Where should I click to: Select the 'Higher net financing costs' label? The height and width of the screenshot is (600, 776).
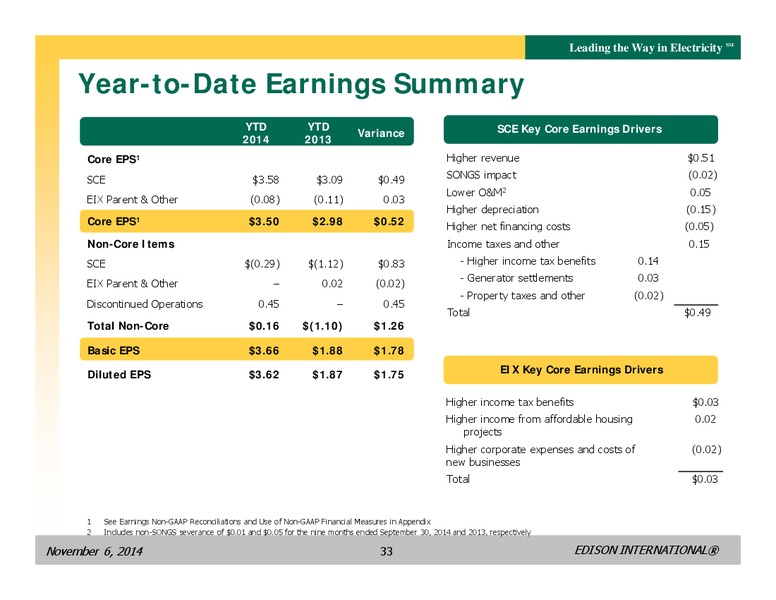508,226
